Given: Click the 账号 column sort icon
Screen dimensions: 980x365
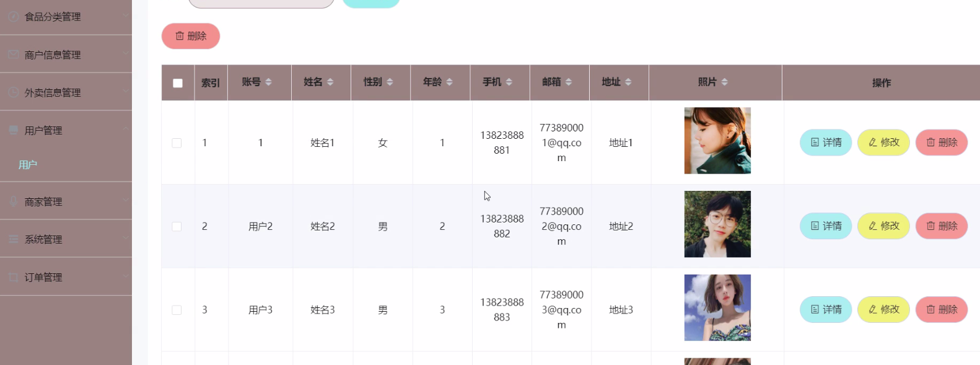Looking at the screenshot, I should tap(268, 82).
